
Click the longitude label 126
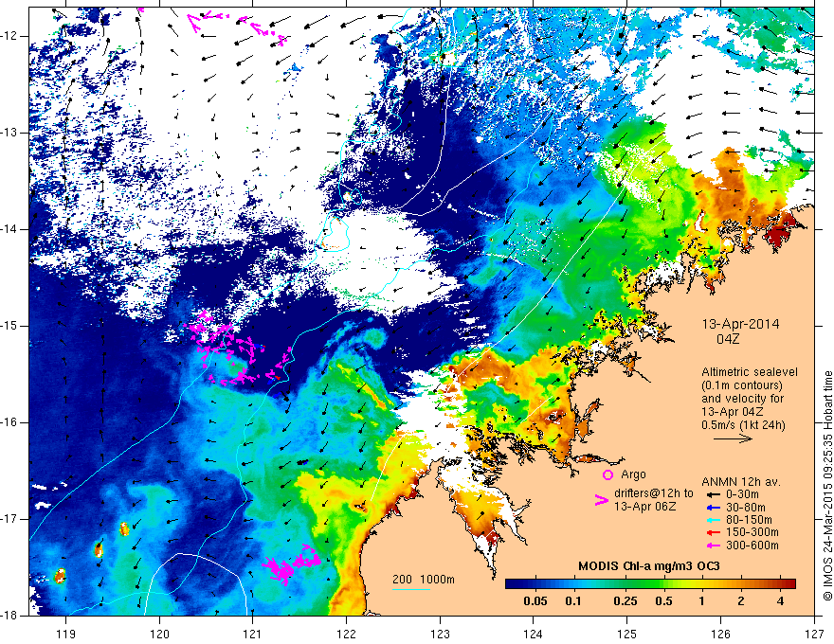720,634
